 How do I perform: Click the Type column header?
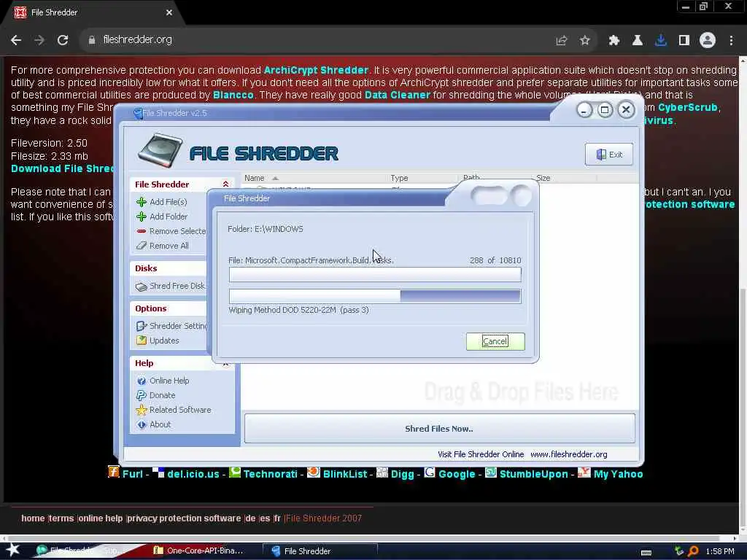point(424,178)
